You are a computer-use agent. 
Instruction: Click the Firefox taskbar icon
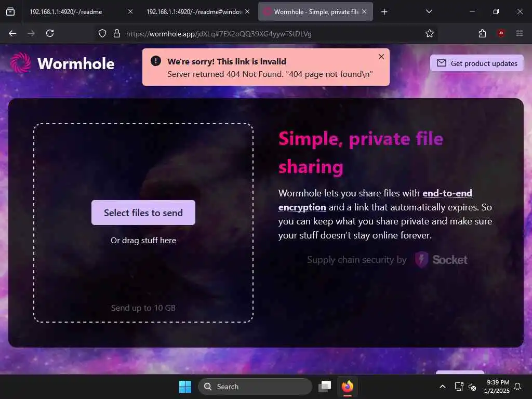coord(348,387)
